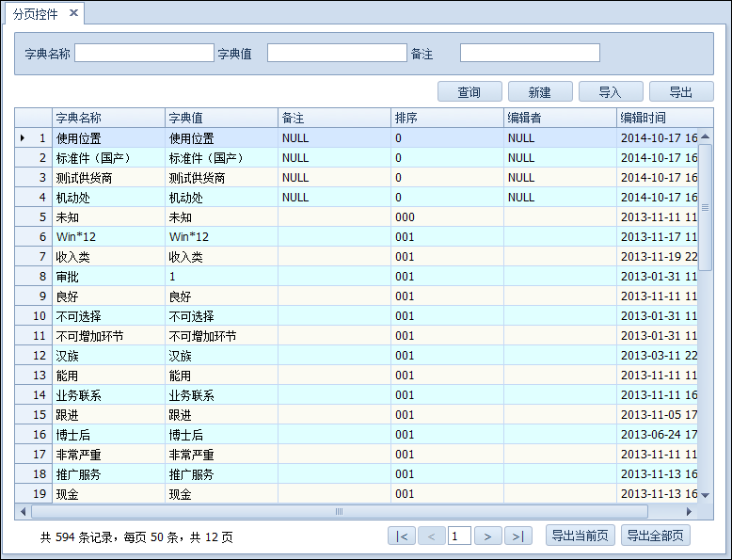Click the current row indicator arrow

point(23,137)
